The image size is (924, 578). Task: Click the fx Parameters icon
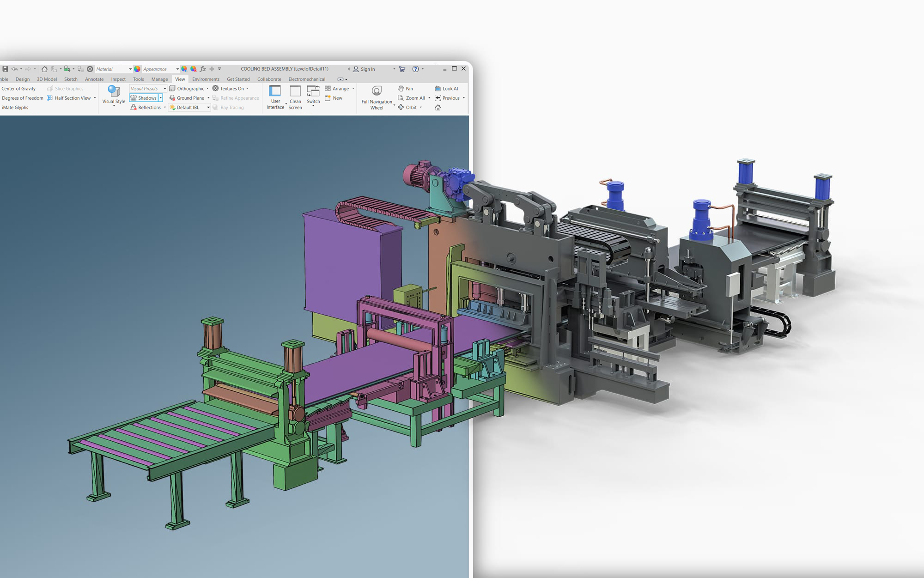tap(203, 69)
